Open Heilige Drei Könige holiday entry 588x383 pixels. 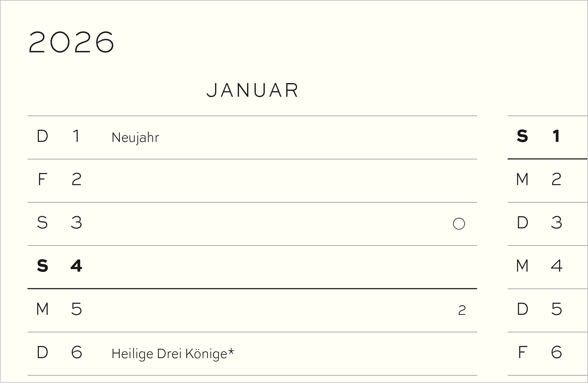click(x=172, y=354)
